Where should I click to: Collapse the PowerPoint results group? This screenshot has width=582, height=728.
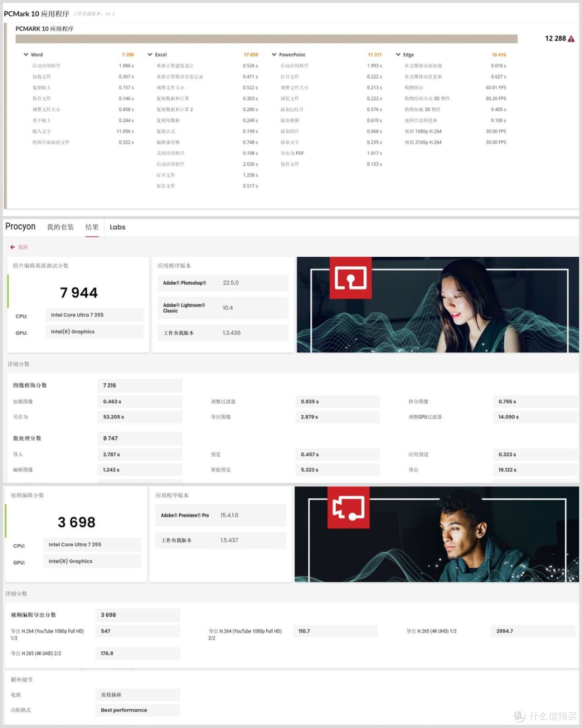point(274,54)
